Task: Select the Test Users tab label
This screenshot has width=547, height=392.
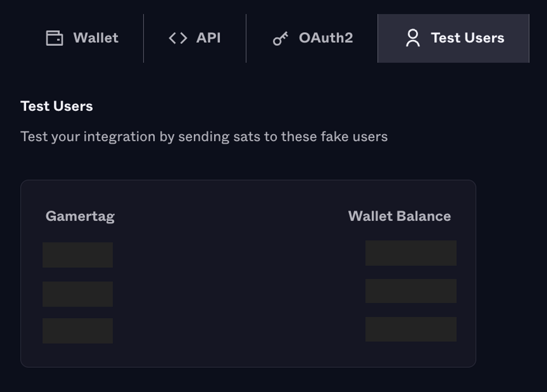Action: (468, 38)
